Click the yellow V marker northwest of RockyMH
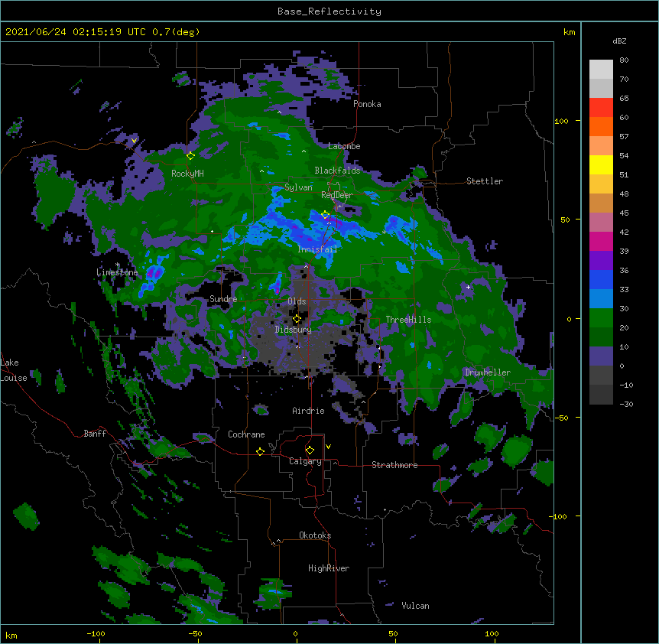The width and height of the screenshot is (659, 644). 134,141
